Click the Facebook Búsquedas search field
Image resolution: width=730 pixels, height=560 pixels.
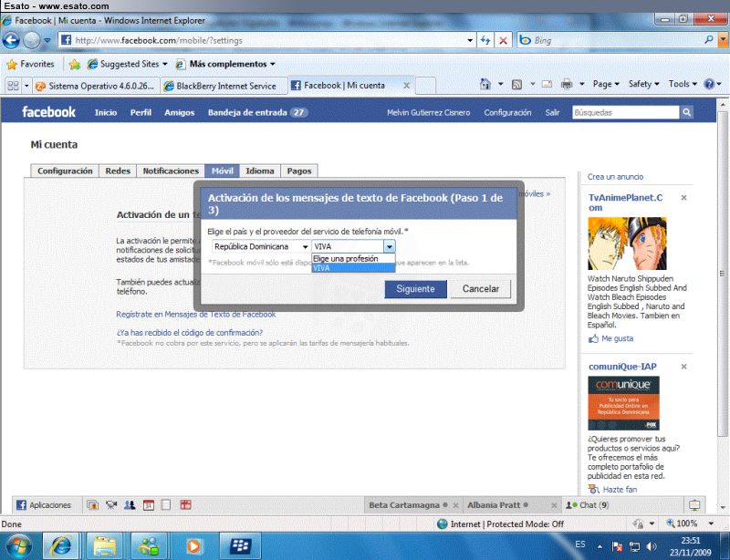(626, 112)
